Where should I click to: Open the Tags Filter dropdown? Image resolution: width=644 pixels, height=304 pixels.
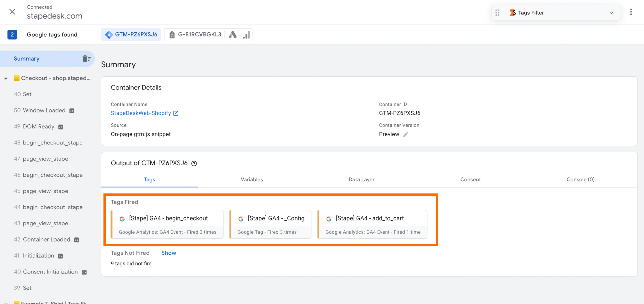coord(562,13)
